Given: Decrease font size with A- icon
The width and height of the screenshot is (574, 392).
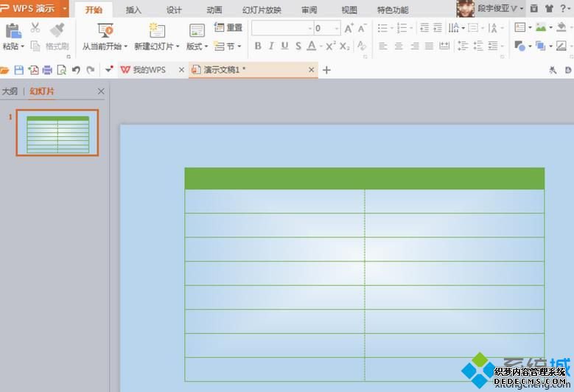Looking at the screenshot, I should (x=362, y=28).
